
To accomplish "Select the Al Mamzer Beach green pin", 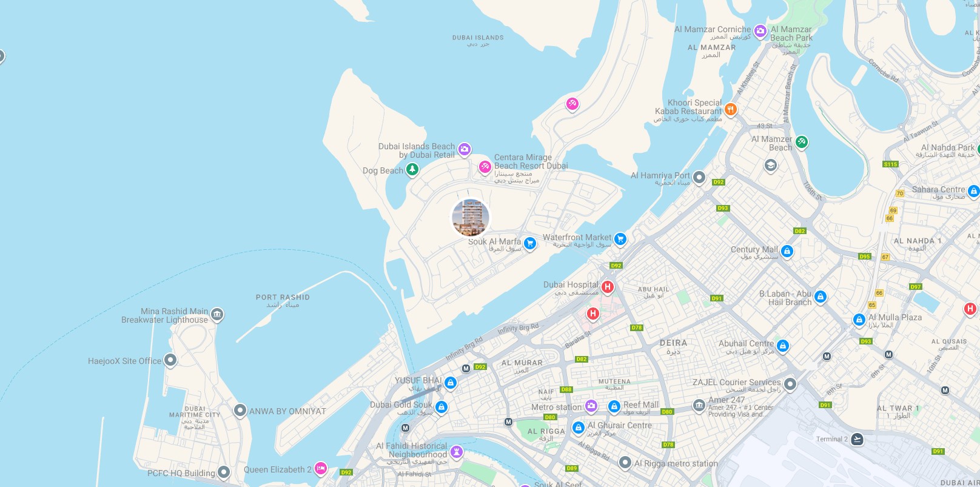I will pos(802,142).
